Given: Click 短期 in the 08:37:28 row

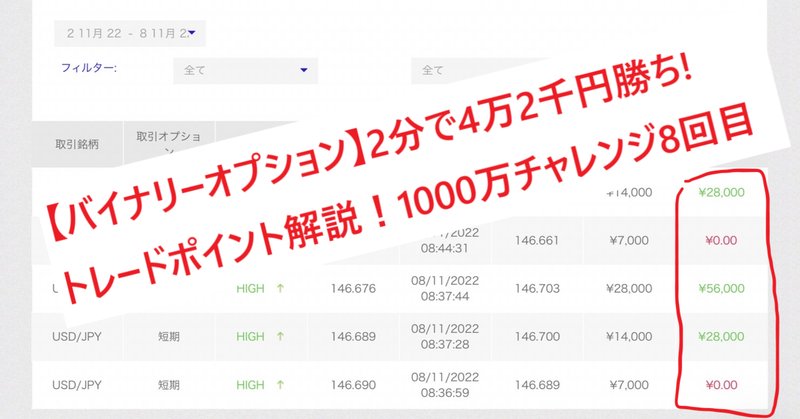Looking at the screenshot, I should (x=169, y=337).
